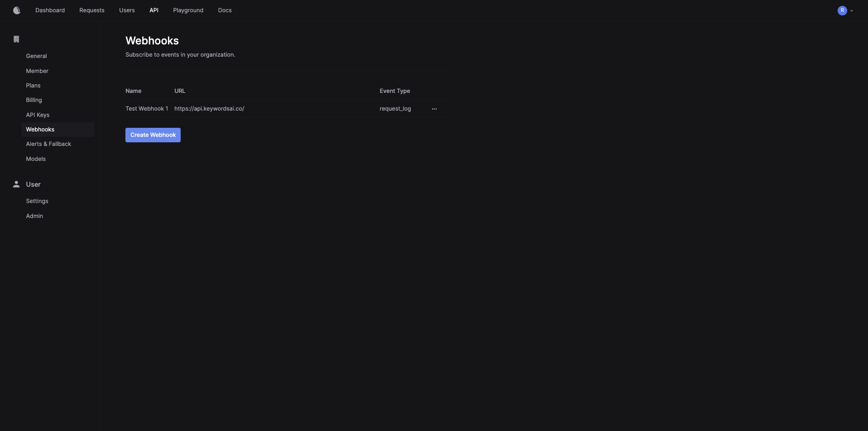Open the Docs link in top navigation
The image size is (868, 431).
pyautogui.click(x=225, y=10)
